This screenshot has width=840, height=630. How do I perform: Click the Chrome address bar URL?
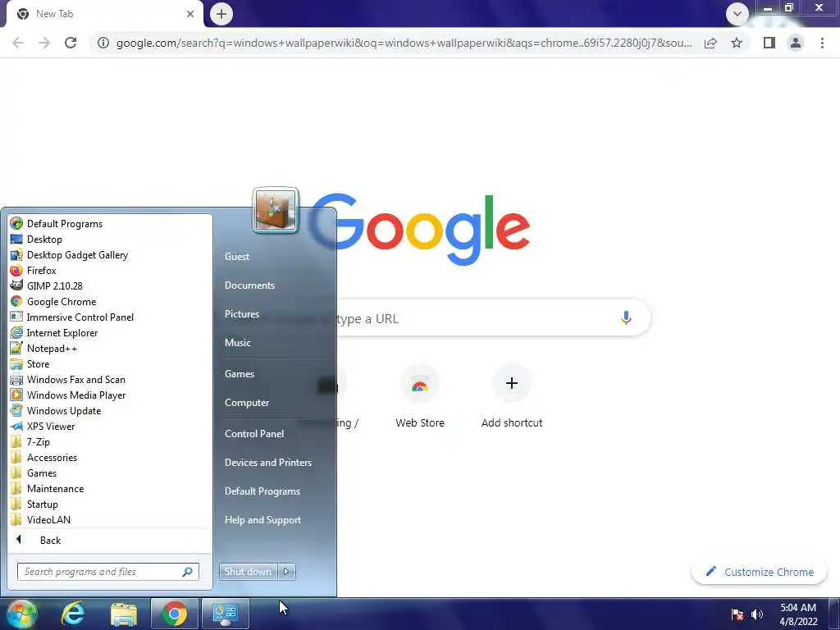[x=404, y=43]
